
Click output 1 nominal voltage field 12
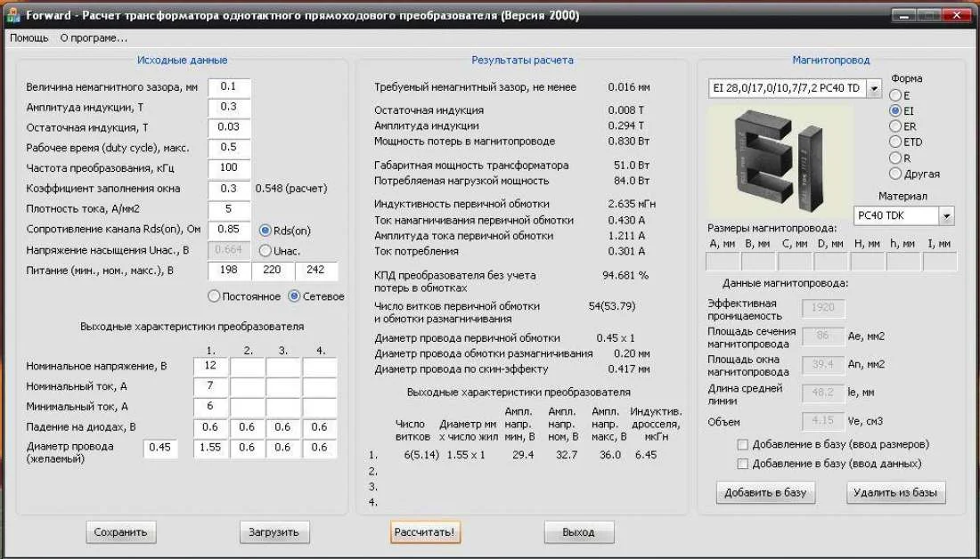click(210, 367)
